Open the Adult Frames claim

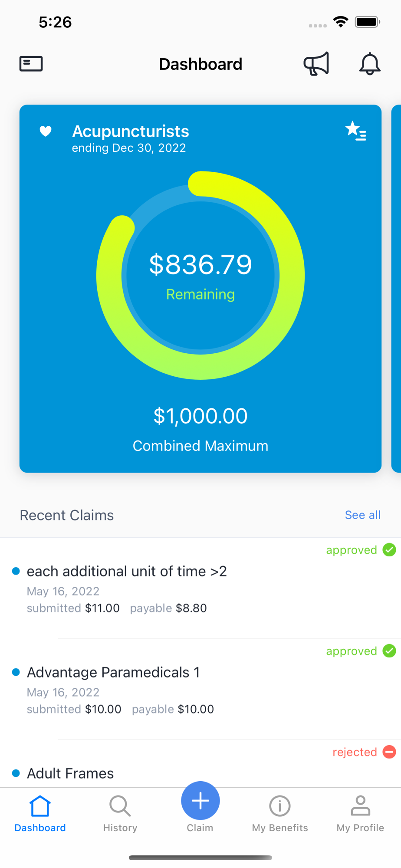pos(70,773)
